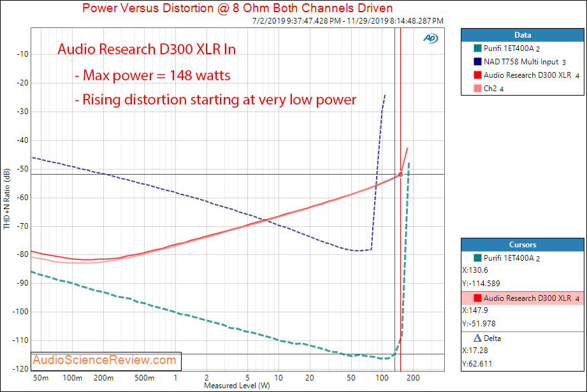Click the 'Audio Research D300 XLR In' annotation
The image size is (587, 392).
pyautogui.click(x=147, y=50)
